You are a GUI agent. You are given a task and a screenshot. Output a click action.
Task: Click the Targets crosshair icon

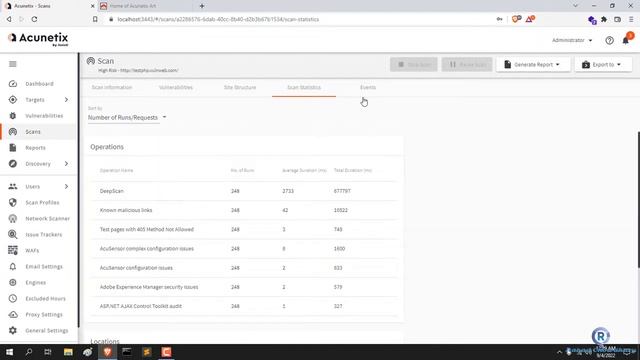[13, 100]
